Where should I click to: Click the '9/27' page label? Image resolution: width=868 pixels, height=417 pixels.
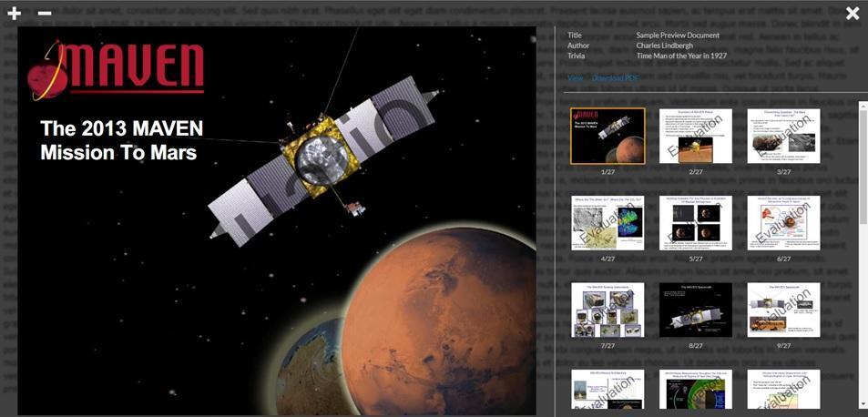(x=783, y=346)
